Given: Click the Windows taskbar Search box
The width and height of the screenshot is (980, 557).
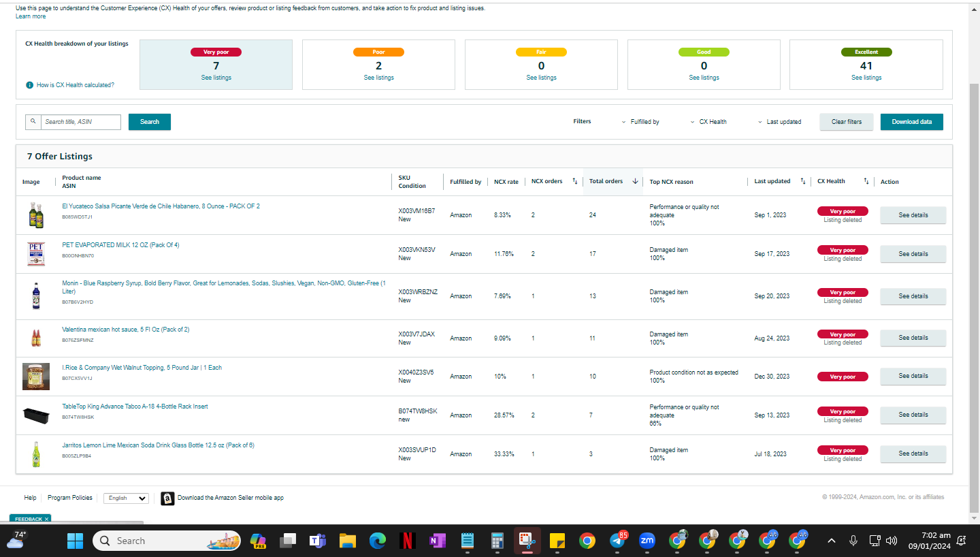Looking at the screenshot, I should tap(167, 541).
